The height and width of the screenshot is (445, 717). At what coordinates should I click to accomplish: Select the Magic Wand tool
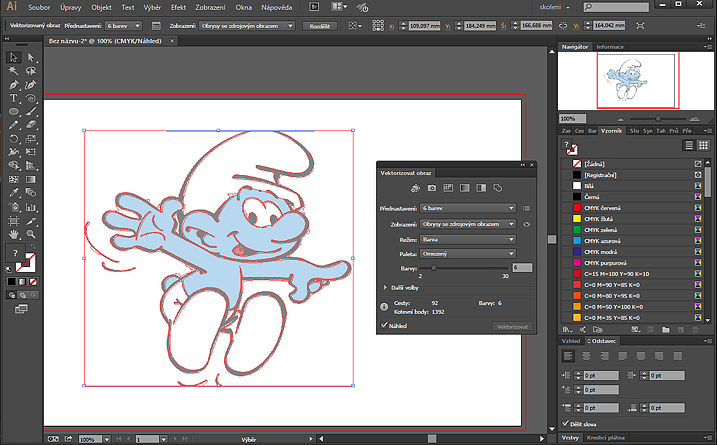pyautogui.click(x=14, y=71)
